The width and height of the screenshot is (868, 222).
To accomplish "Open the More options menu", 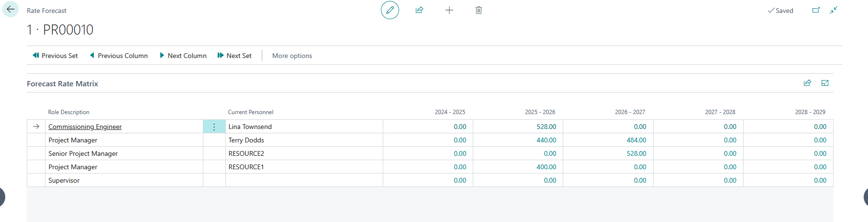I will point(292,56).
